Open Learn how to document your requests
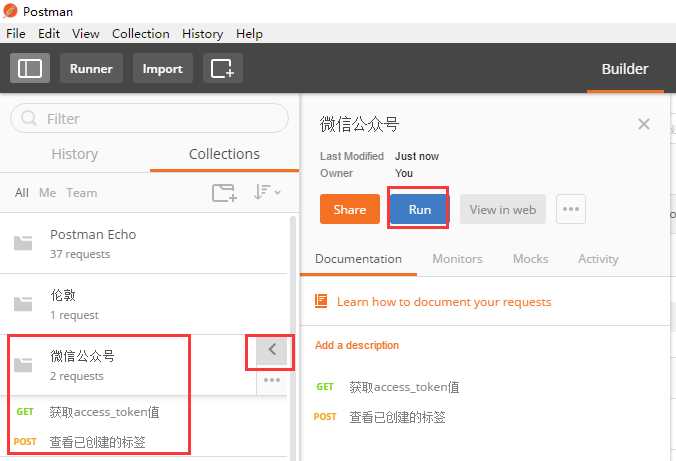The image size is (676, 461). pos(444,302)
